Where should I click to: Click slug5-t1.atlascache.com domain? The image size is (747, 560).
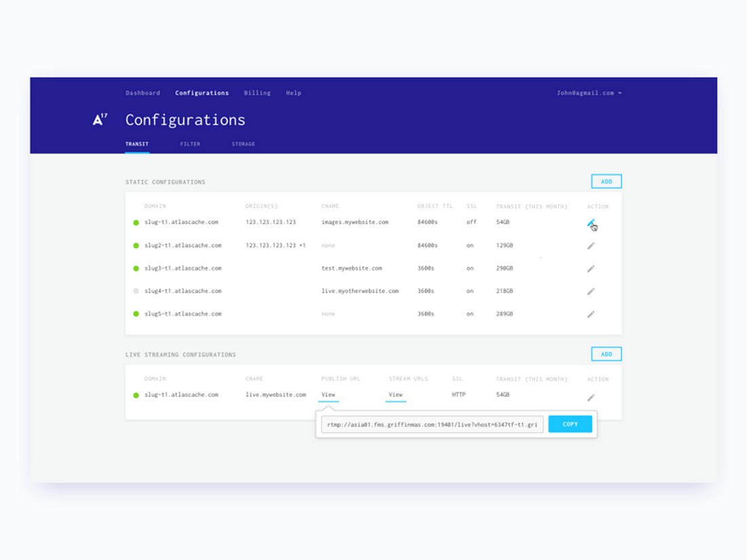point(183,314)
